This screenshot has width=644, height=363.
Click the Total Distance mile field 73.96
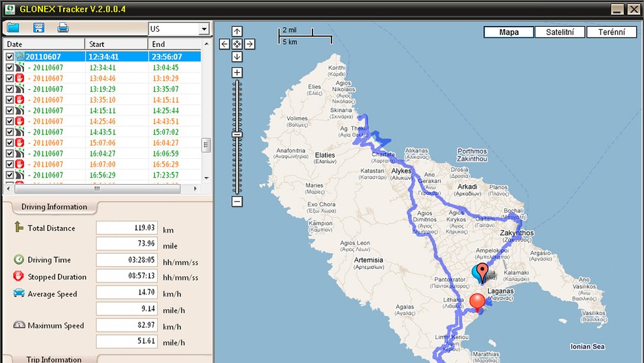pos(127,243)
